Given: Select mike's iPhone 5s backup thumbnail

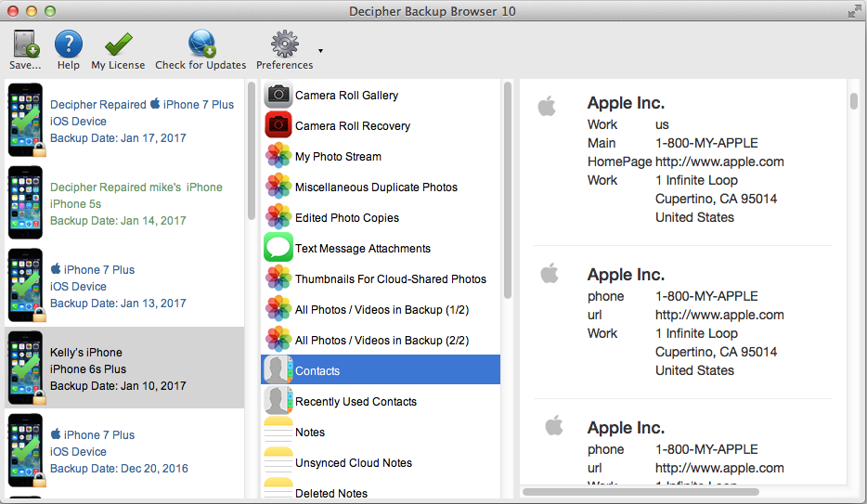Looking at the screenshot, I should pos(25,202).
